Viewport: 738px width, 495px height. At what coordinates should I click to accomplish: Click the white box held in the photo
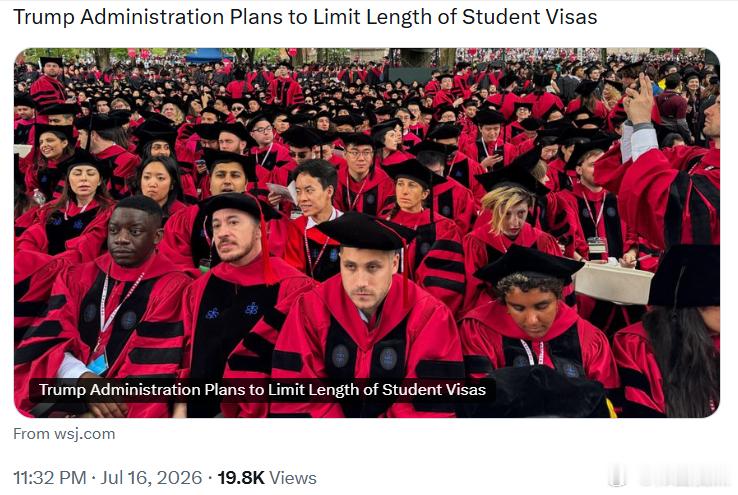tap(613, 282)
